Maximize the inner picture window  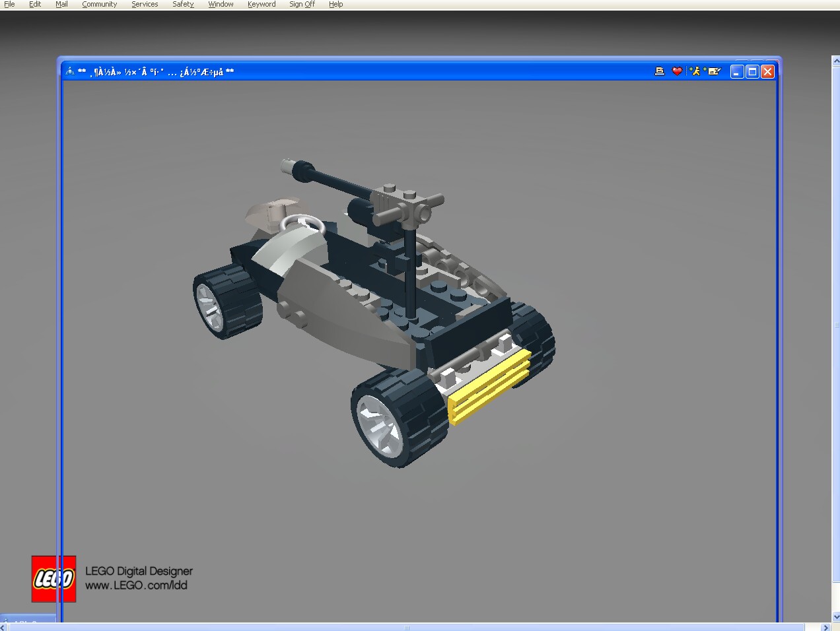pos(752,71)
